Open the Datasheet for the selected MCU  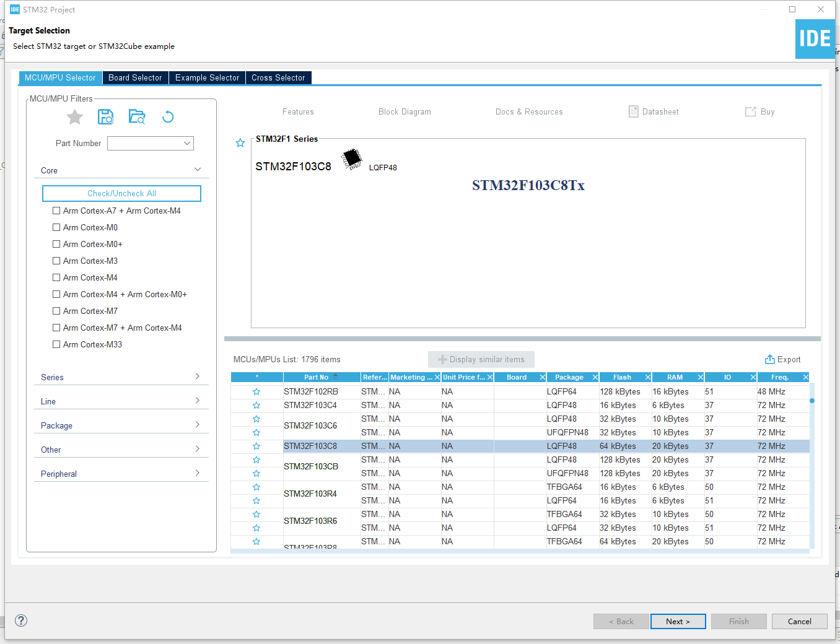click(x=654, y=111)
